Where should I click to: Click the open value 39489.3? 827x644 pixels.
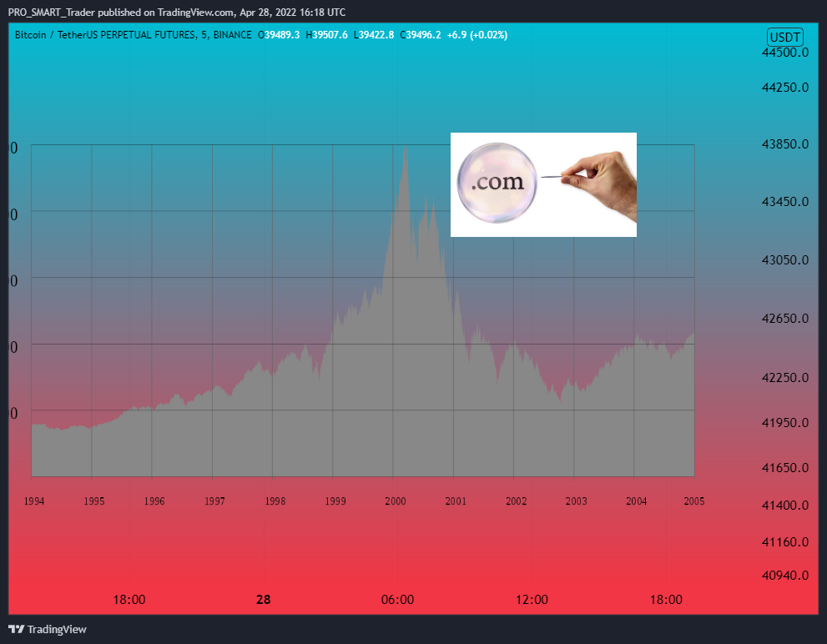[282, 35]
